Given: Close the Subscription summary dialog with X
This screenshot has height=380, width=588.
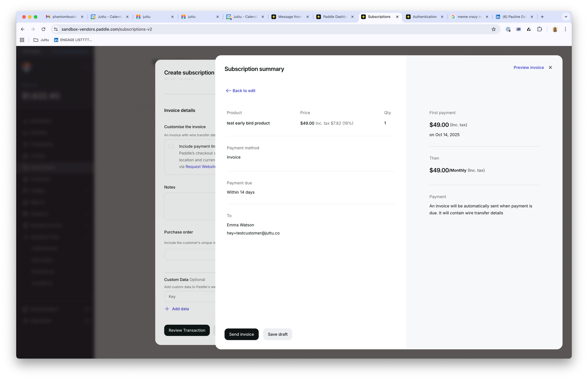Looking at the screenshot, I should click(550, 67).
